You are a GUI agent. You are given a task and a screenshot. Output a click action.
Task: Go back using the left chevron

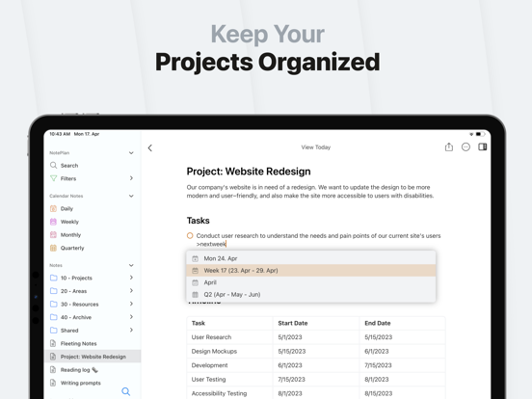150,147
